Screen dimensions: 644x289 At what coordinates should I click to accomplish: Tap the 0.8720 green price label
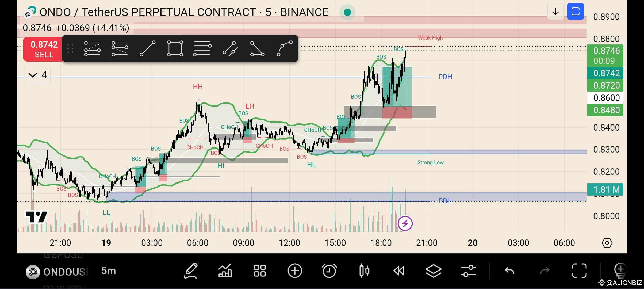click(x=605, y=85)
